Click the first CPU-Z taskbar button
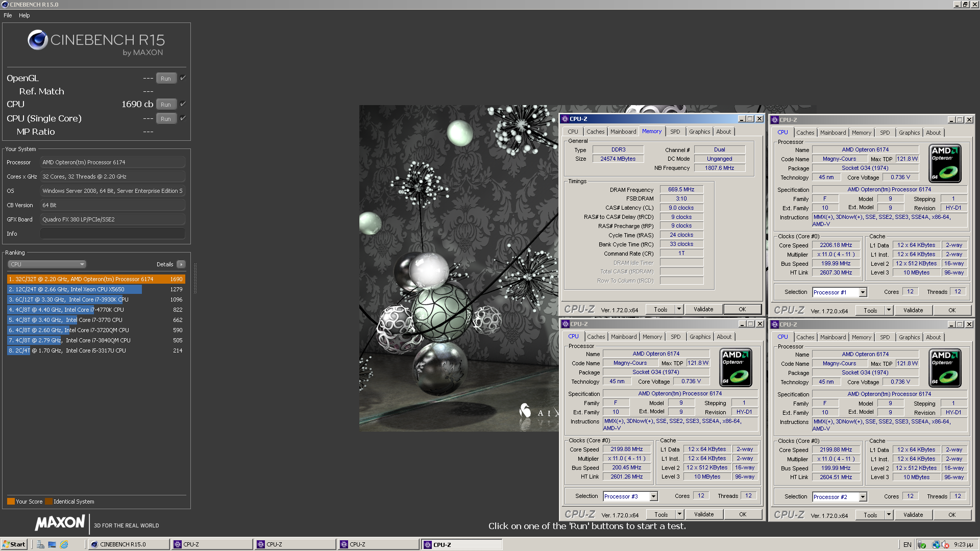Image resolution: width=980 pixels, height=551 pixels. [212, 544]
